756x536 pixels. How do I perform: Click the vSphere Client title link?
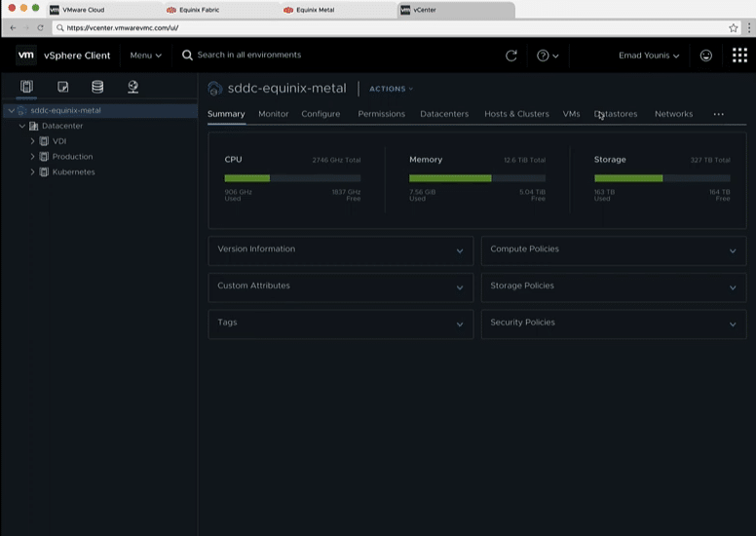tap(77, 56)
